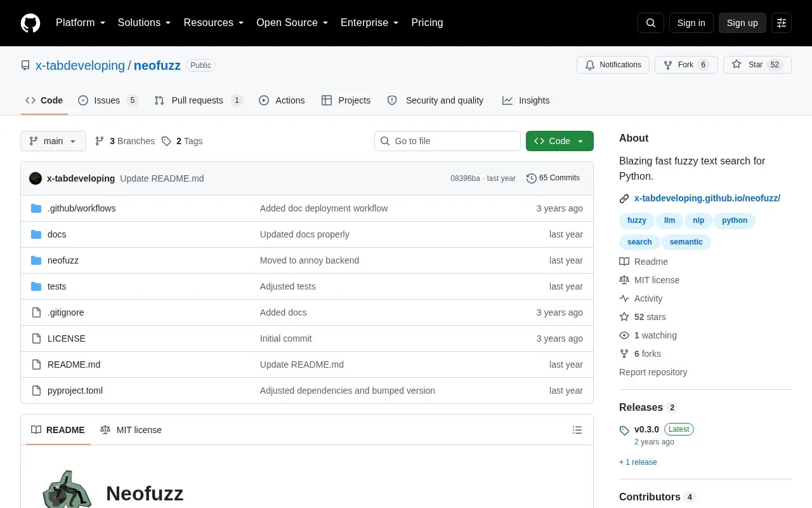Open the 3 Branches link
The height and width of the screenshot is (508, 812).
click(x=125, y=141)
